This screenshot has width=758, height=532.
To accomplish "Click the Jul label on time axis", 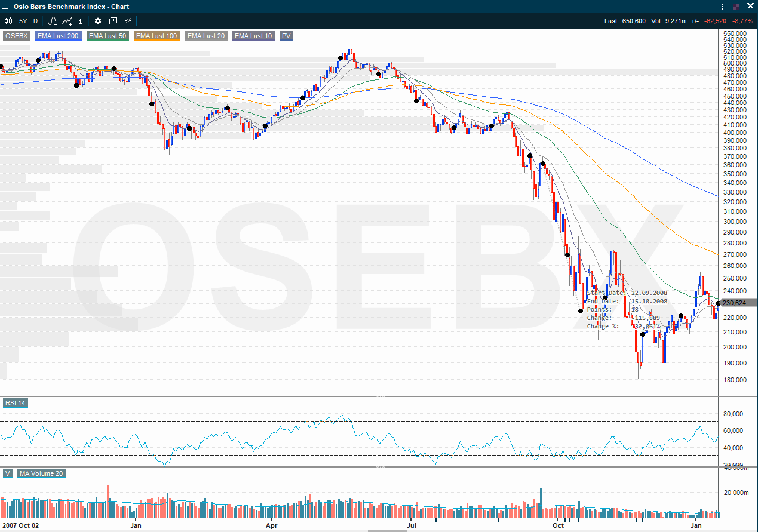I will (412, 525).
